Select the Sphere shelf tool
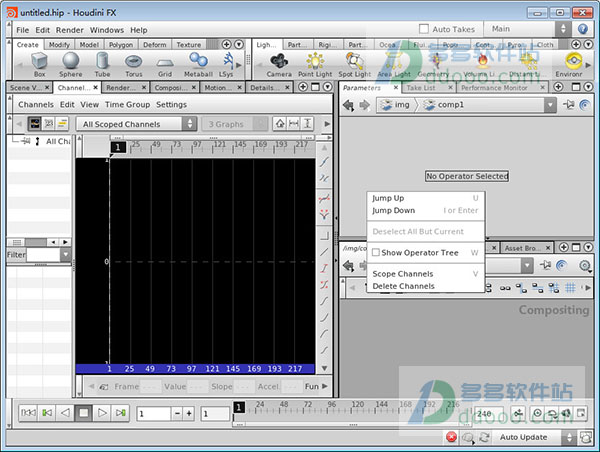Screen dimensions: 600x452 pyautogui.click(x=70, y=64)
